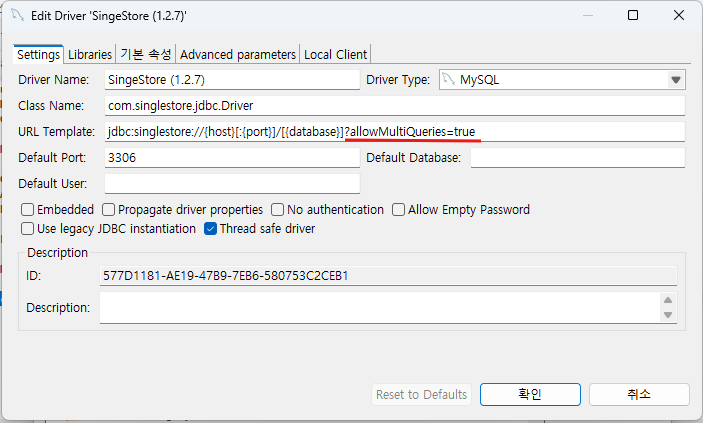Click the 취소 cancel button
The width and height of the screenshot is (703, 423).
pyautogui.click(x=639, y=394)
